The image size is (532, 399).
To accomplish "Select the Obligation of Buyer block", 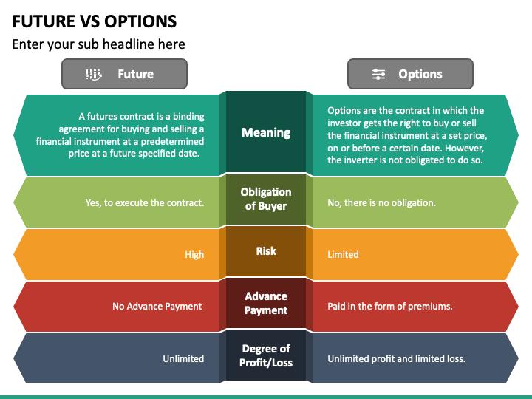I will tap(266, 199).
